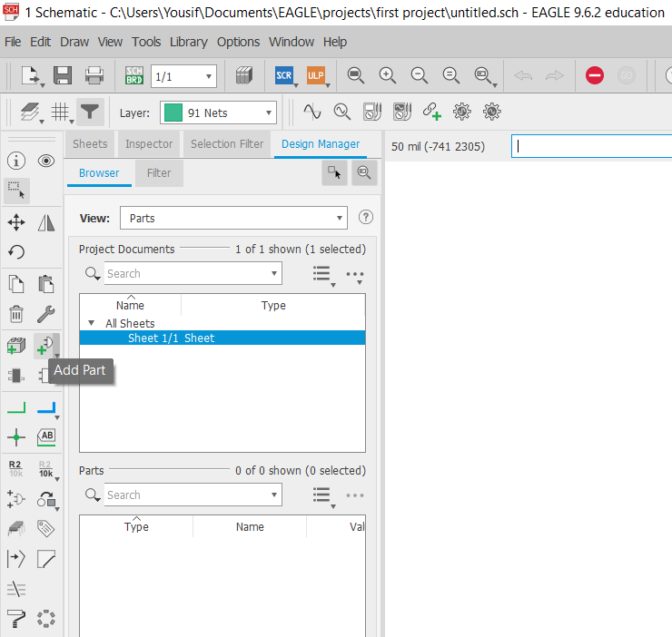The width and height of the screenshot is (672, 637).
Task: Open the Parts list view options
Action: click(x=323, y=496)
